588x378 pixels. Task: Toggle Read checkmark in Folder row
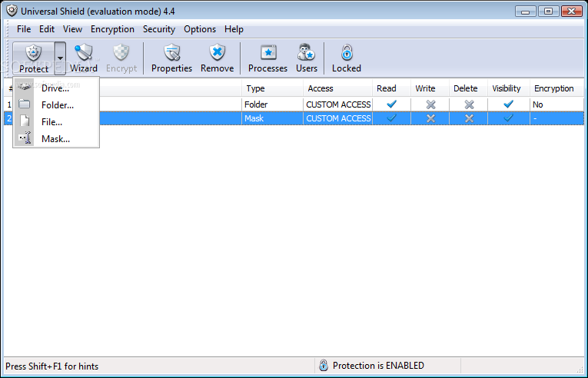tap(391, 104)
